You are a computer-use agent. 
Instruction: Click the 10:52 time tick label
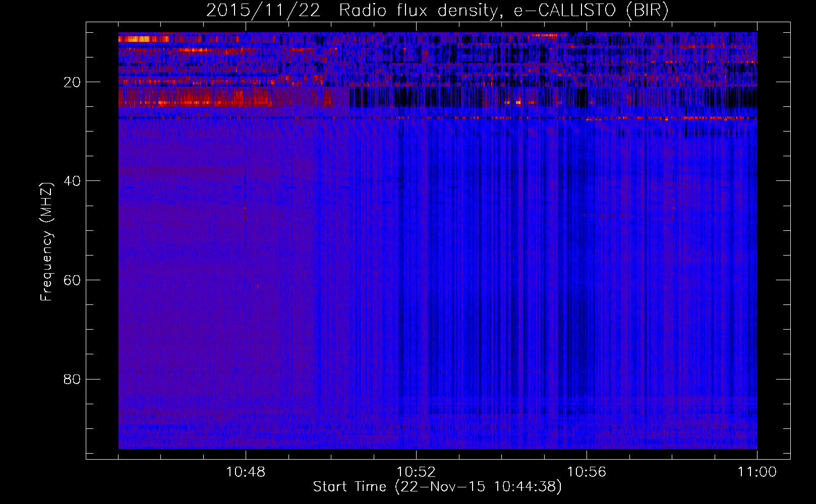416,472
